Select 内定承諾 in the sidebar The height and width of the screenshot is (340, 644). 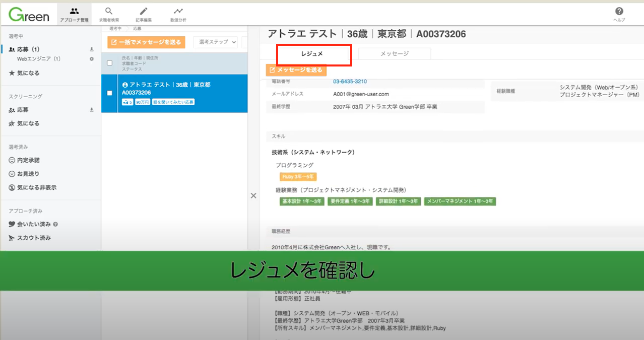[28, 160]
